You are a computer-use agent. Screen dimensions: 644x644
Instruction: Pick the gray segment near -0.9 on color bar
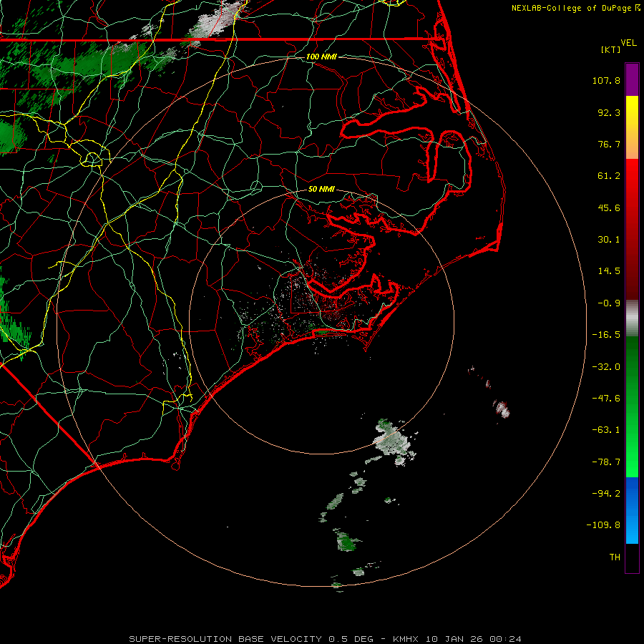632,318
